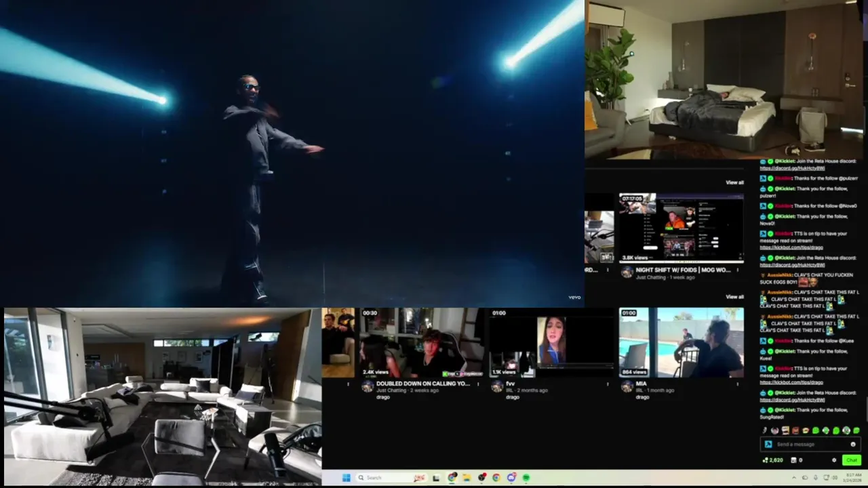
Task: Open options for the partly hidden left video
Action: [608, 270]
